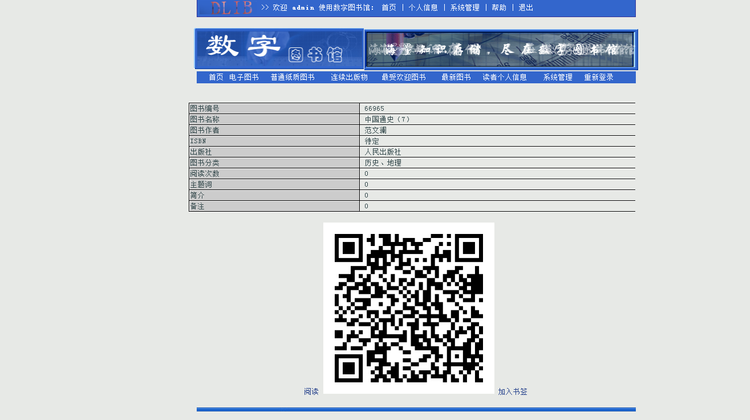Image resolution: width=750 pixels, height=420 pixels.
Task: Open 连续出版物 menu item
Action: (x=349, y=77)
